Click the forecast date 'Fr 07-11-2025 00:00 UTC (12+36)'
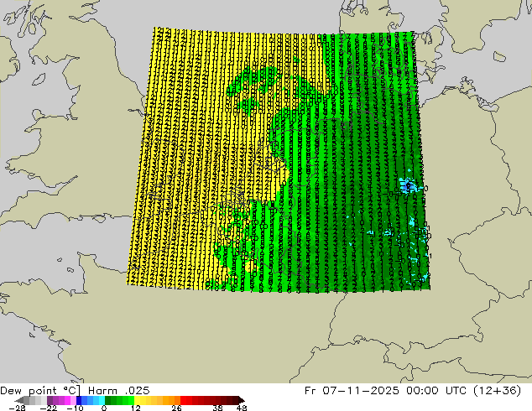This screenshot has width=532, height=411. 413,391
